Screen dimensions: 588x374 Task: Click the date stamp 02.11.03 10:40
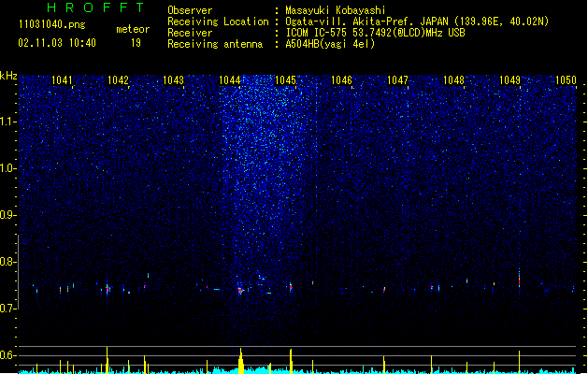pyautogui.click(x=57, y=43)
